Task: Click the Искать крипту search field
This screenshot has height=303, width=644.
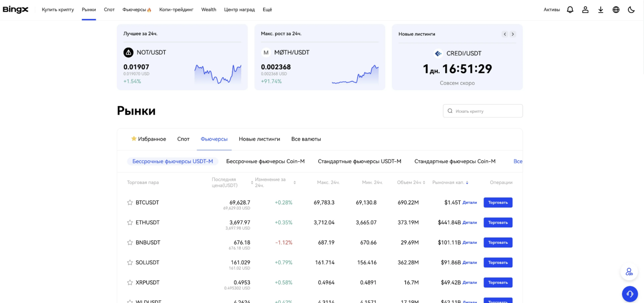Action: (483, 110)
